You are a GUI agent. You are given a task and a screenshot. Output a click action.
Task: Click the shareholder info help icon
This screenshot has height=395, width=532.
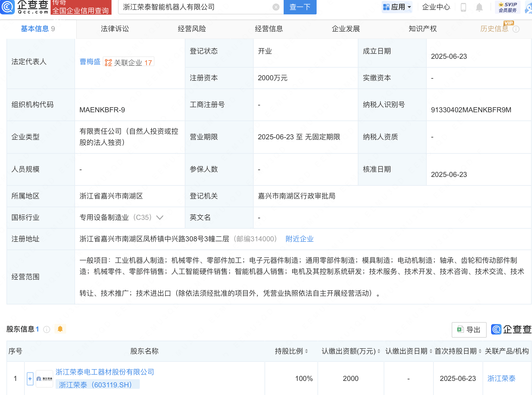click(46, 329)
